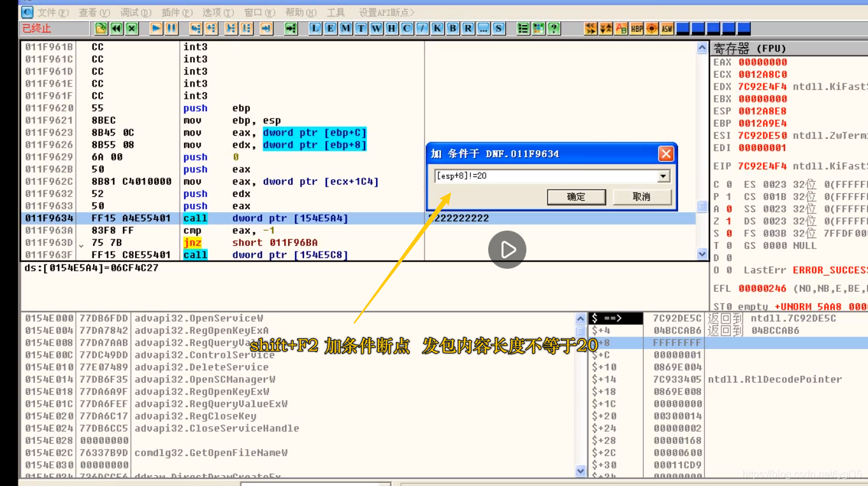Click the LastErr ERROR_SUCCESS entry
The image size is (868, 486).
(806, 270)
